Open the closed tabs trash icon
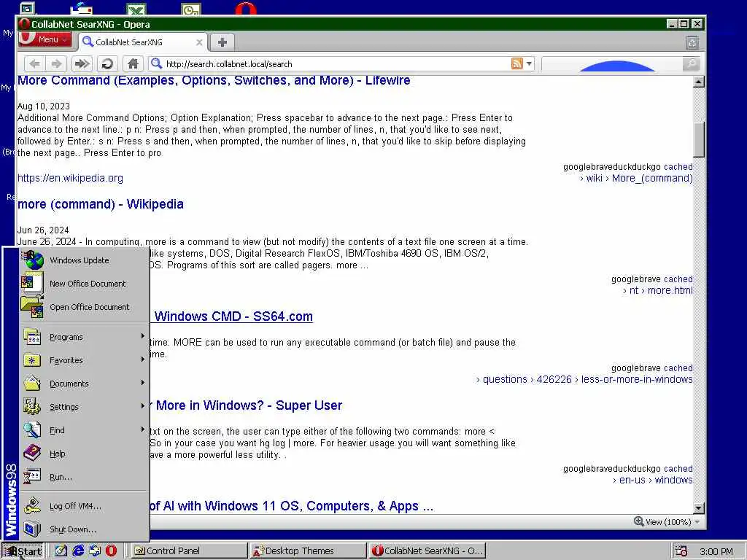The width and height of the screenshot is (747, 560). [x=692, y=43]
